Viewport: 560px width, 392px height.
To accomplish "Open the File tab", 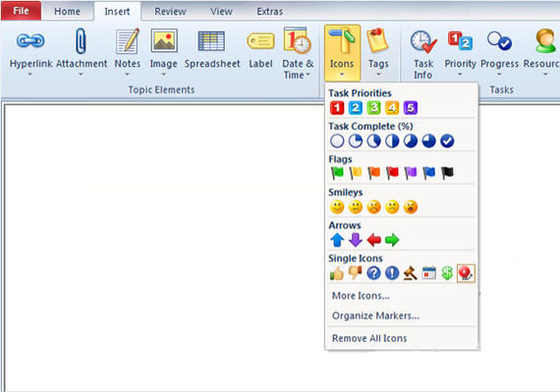I will pos(21,11).
